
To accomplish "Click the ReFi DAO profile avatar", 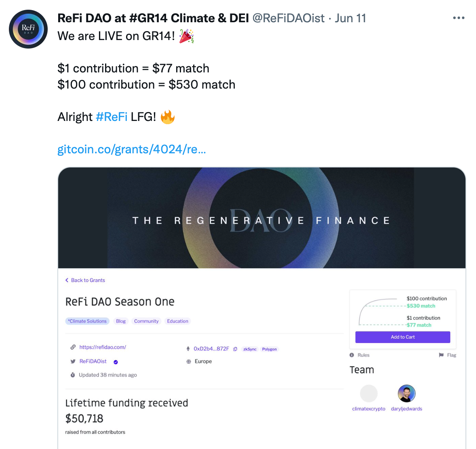I will point(28,29).
